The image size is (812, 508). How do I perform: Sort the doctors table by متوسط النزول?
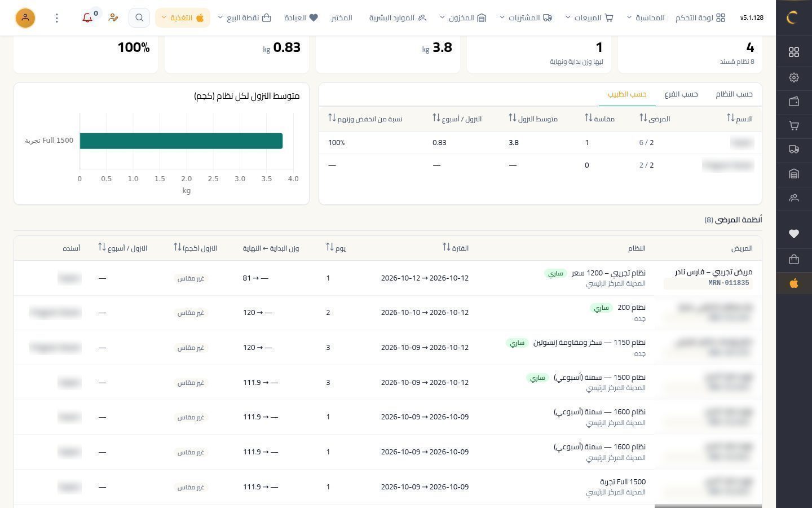[533, 119]
